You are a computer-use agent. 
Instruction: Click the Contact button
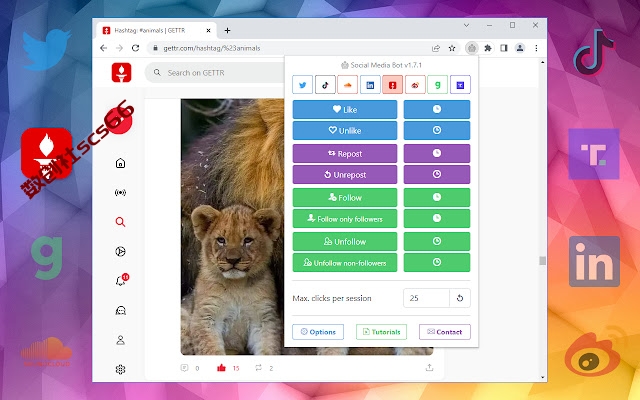[444, 332]
